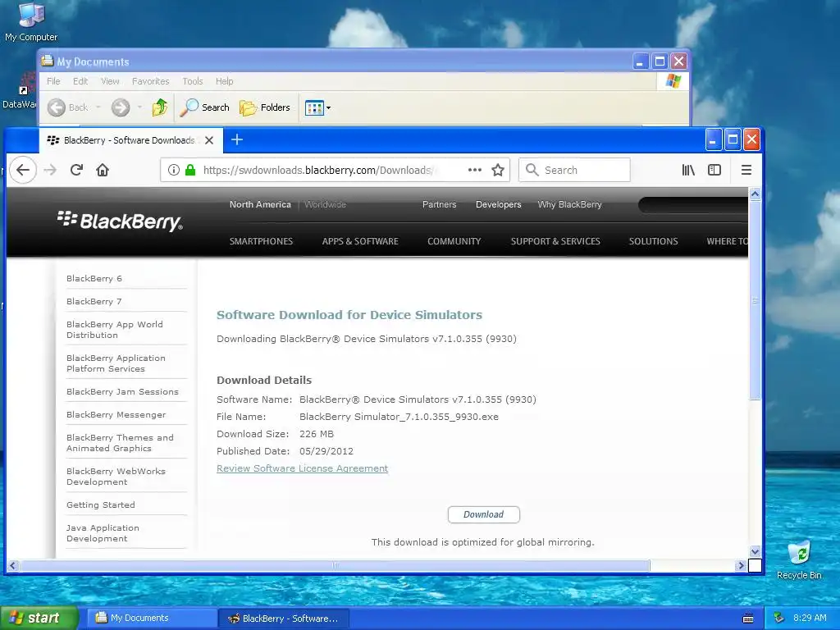Screen dimensions: 840x630
Task: Open page actions three-dot menu
Action: click(x=475, y=170)
